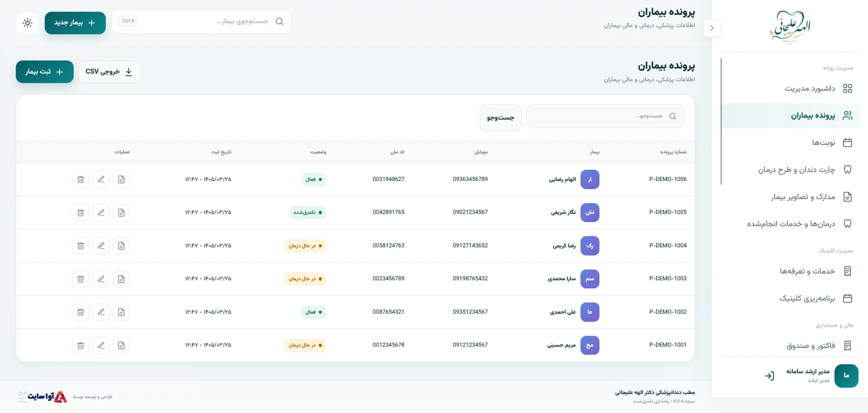Open مدارک و تصاویر بیمار
The width and height of the screenshot is (868, 413).
(790, 197)
